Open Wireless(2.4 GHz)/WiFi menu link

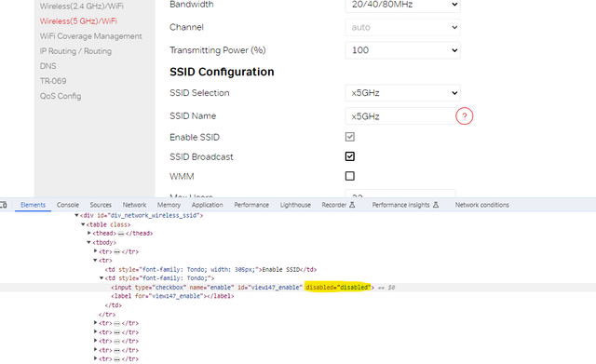pos(81,7)
